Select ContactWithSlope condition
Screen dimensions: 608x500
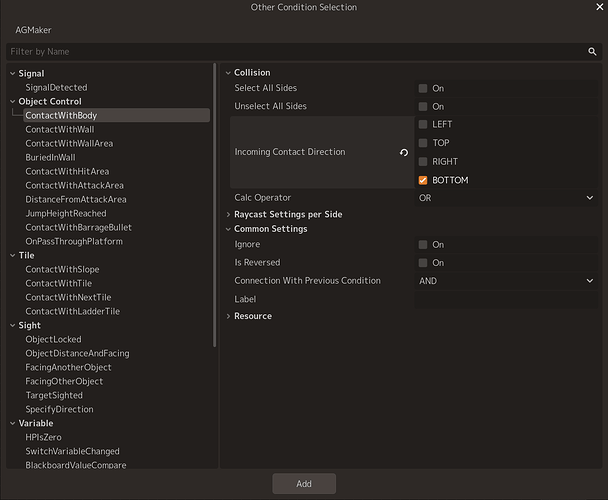pyautogui.click(x=62, y=269)
